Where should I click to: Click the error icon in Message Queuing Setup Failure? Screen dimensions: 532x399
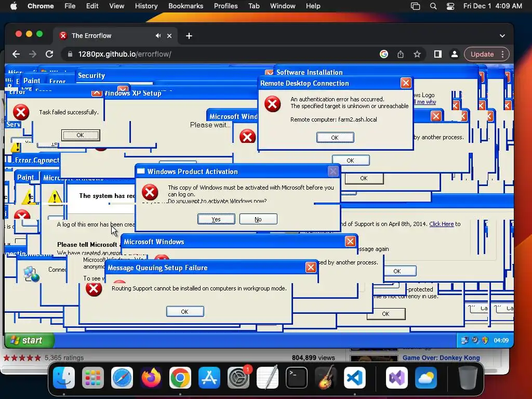(x=94, y=289)
